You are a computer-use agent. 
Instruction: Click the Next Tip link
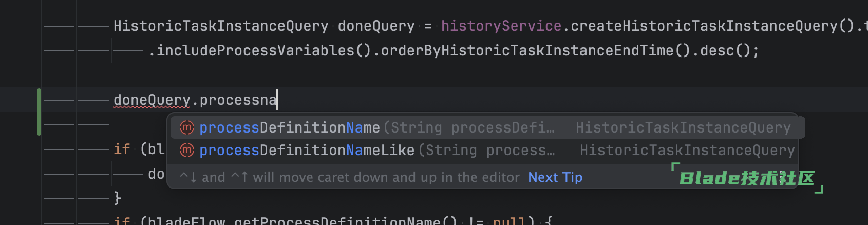coord(555,177)
